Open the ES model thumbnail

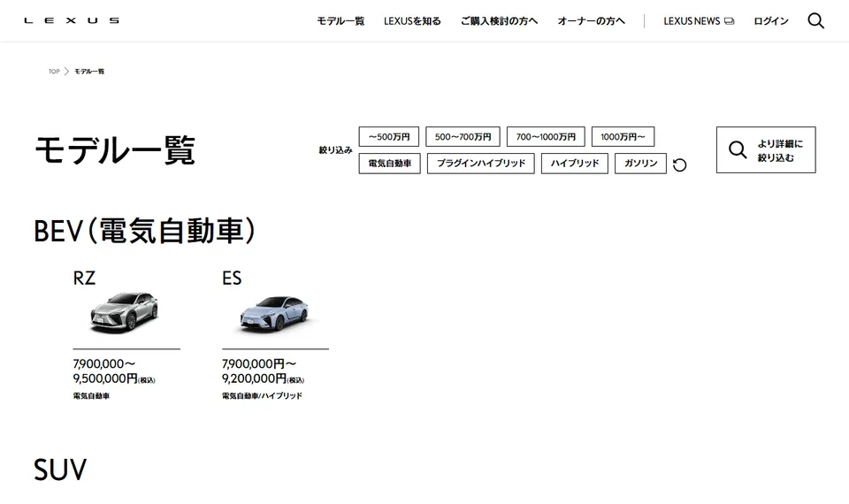coord(274,313)
